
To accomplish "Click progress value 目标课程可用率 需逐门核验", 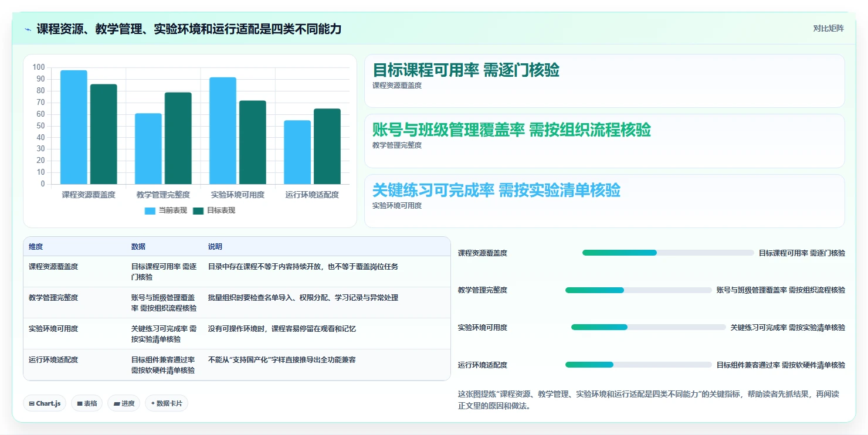I will 802,253.
